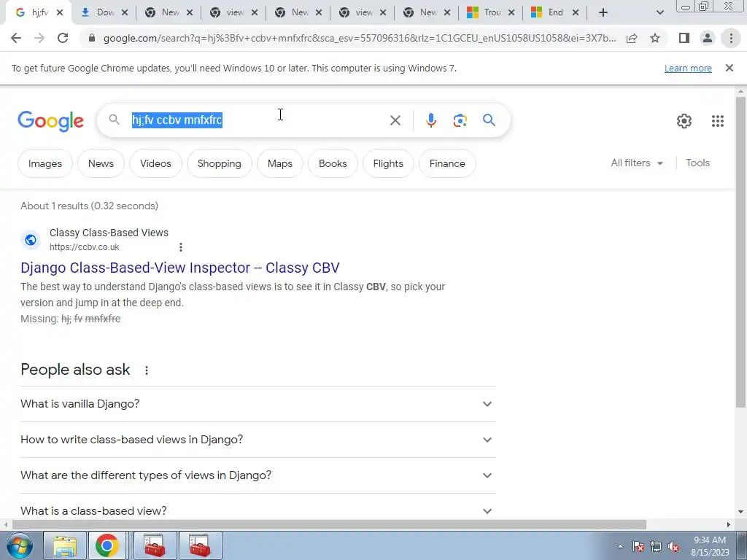Image resolution: width=747 pixels, height=560 pixels.
Task: Filter results by Images
Action: coord(44,163)
